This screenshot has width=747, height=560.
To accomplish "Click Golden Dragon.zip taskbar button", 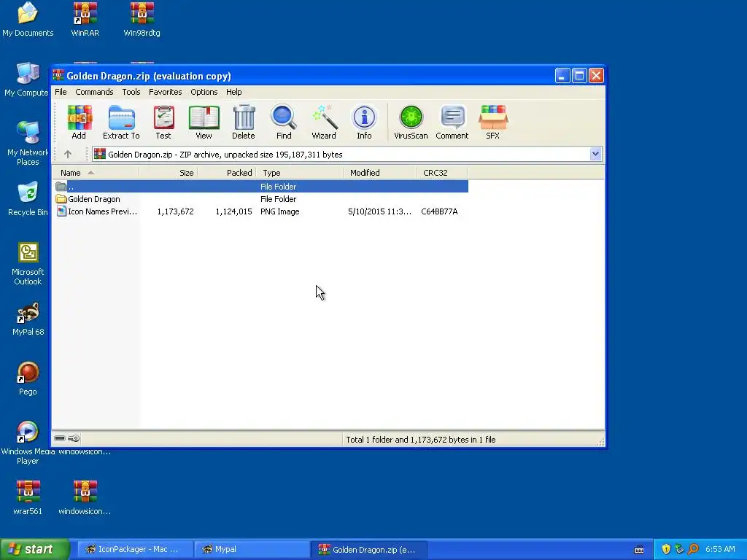I will [x=368, y=549].
